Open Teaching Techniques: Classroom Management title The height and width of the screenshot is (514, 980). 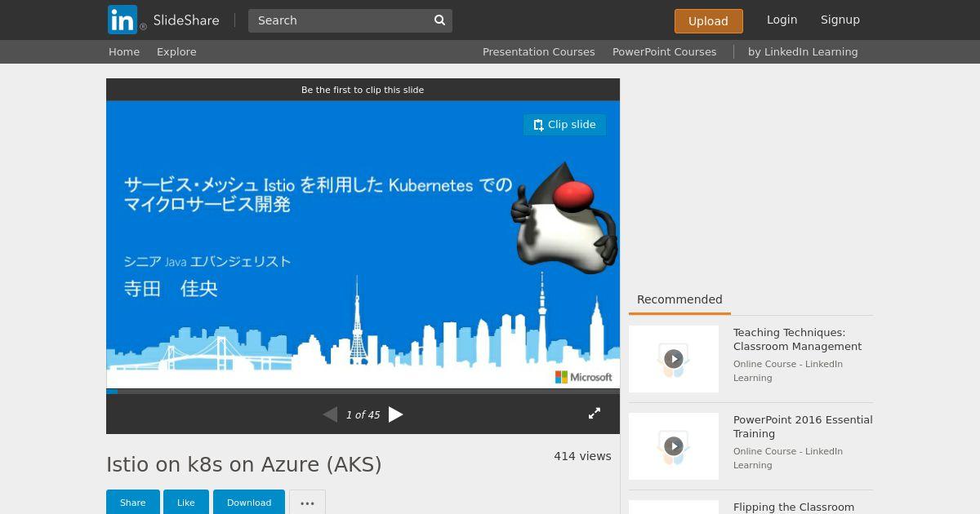point(797,339)
